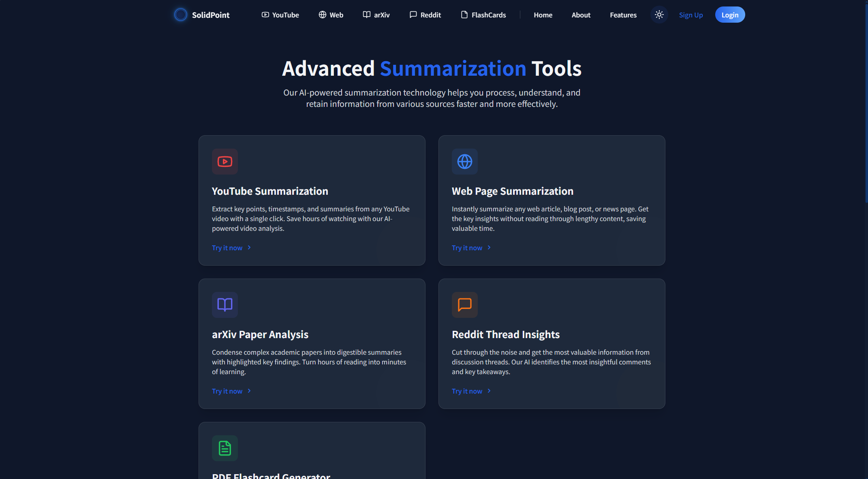Click chevron next to Reddit's Try it now
The image size is (868, 479).
[x=489, y=391]
